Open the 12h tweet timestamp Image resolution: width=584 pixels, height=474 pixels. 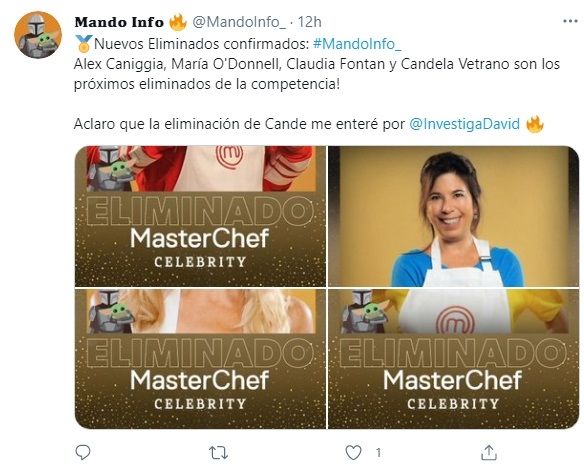[x=310, y=22]
